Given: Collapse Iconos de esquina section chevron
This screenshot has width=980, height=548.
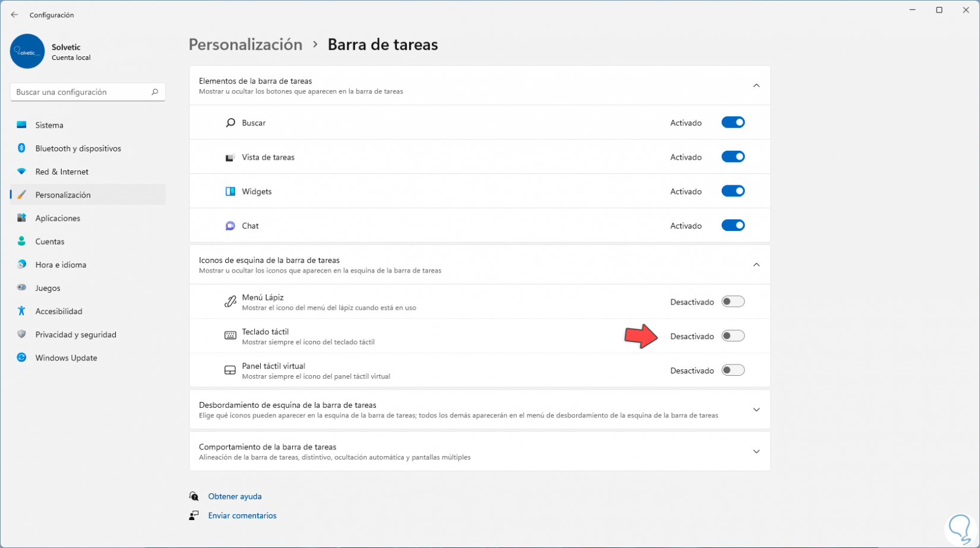Looking at the screenshot, I should click(756, 265).
